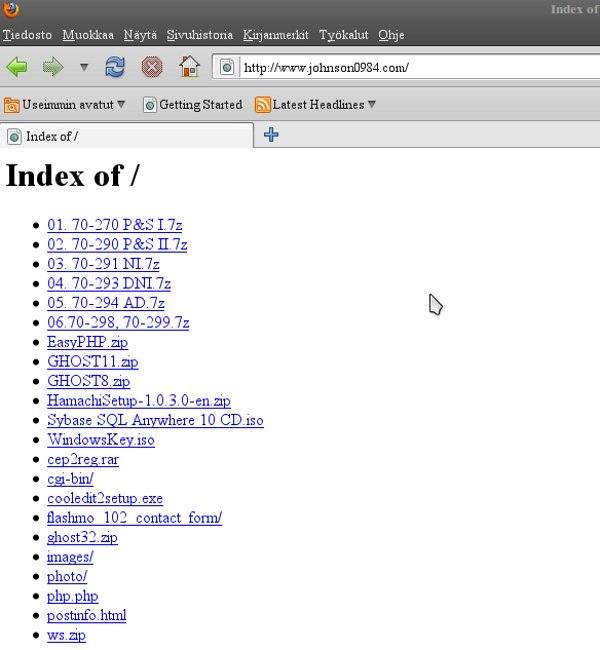Image resolution: width=600 pixels, height=650 pixels.
Task: Select the 'Index of /' tab
Action: pyautogui.click(x=126, y=136)
